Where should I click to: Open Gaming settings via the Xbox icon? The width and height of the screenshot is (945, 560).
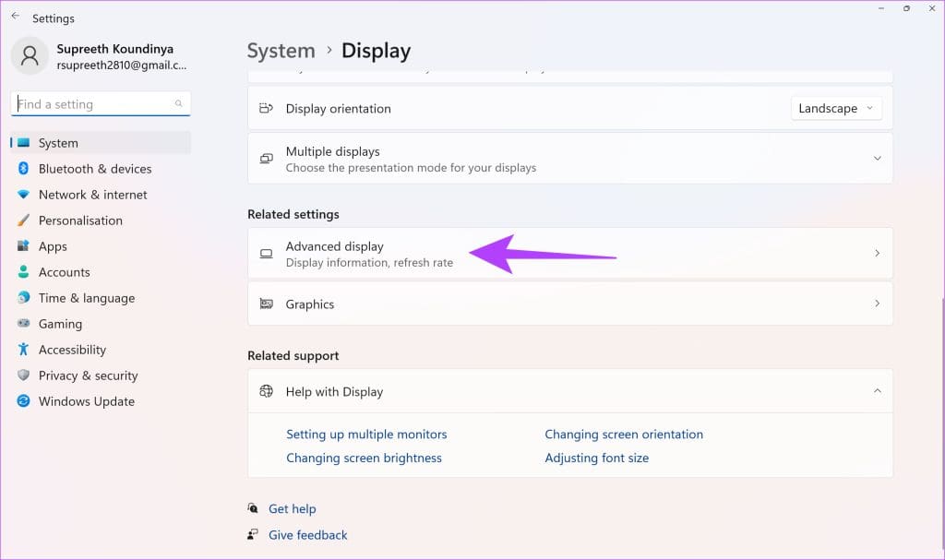click(22, 324)
